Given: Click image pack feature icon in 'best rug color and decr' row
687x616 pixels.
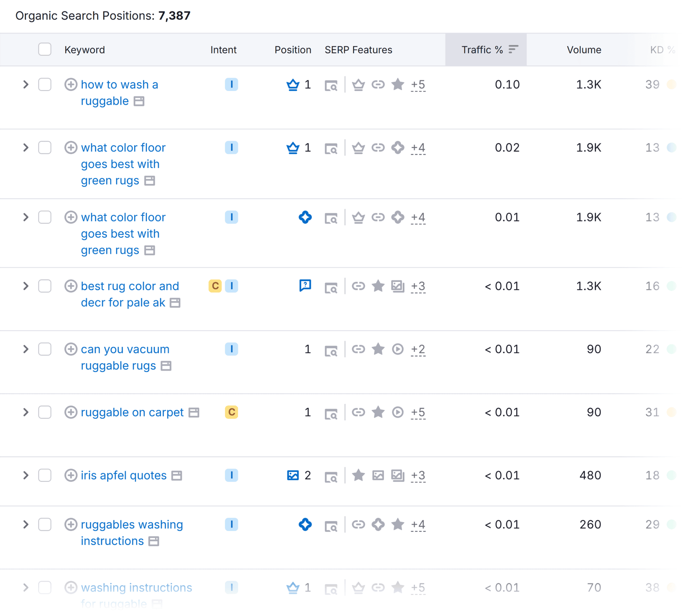Looking at the screenshot, I should coord(398,286).
